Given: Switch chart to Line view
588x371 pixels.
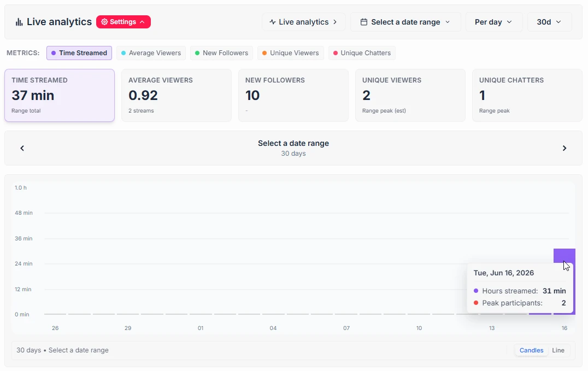Looking at the screenshot, I should tap(558, 350).
